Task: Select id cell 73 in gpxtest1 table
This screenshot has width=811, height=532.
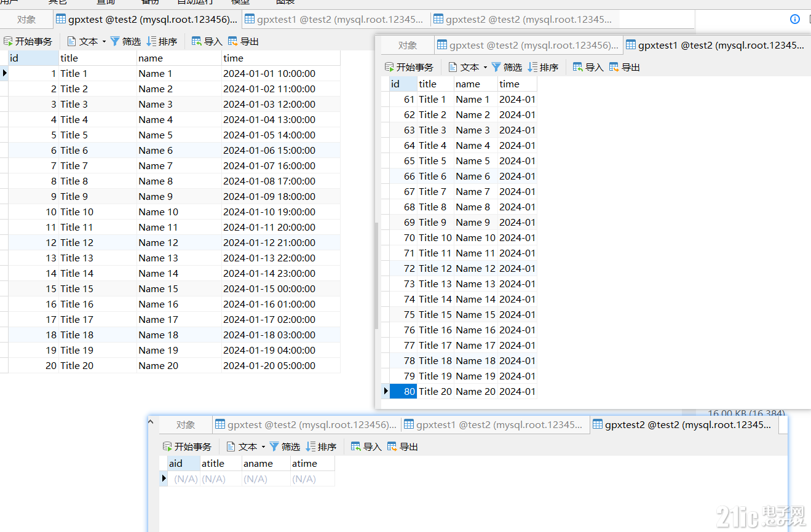Action: (x=403, y=284)
